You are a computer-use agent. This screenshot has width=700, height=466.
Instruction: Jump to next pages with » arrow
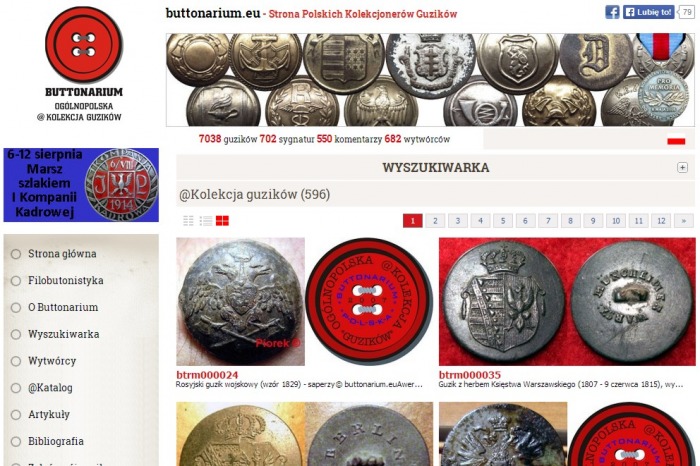click(683, 221)
